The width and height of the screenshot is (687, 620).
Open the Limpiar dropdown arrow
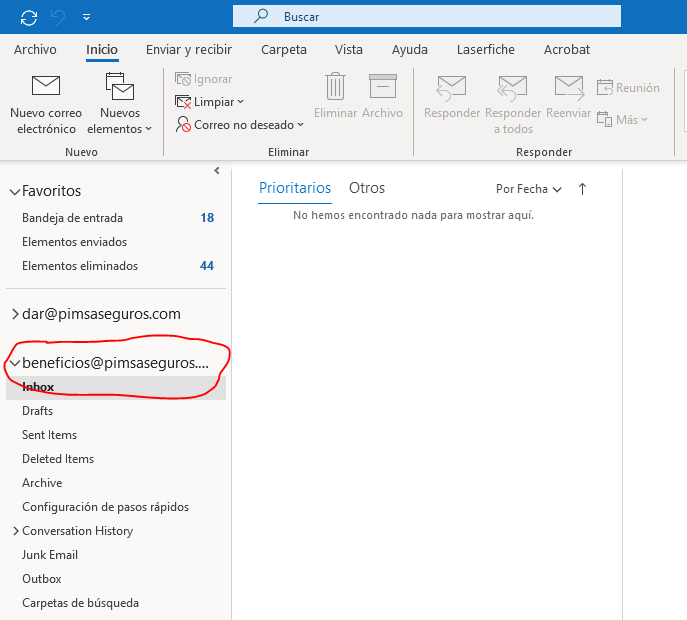[240, 102]
